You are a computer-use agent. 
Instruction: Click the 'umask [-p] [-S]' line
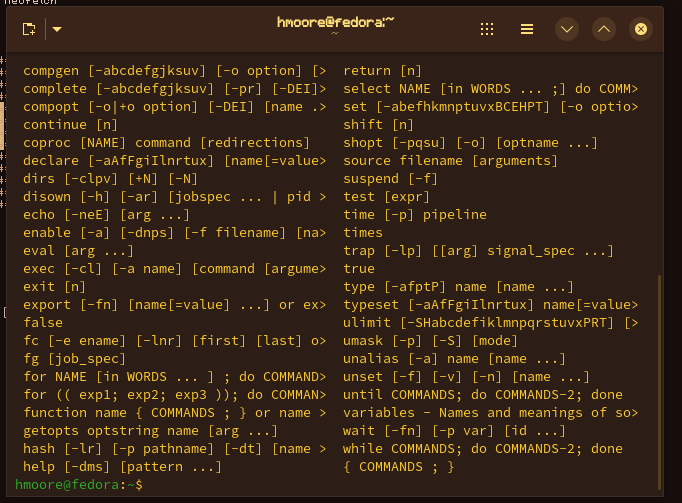[x=430, y=341]
